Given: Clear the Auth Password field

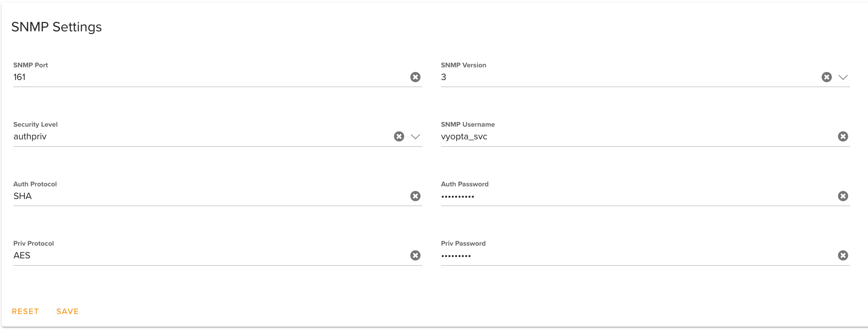Looking at the screenshot, I should 843,196.
